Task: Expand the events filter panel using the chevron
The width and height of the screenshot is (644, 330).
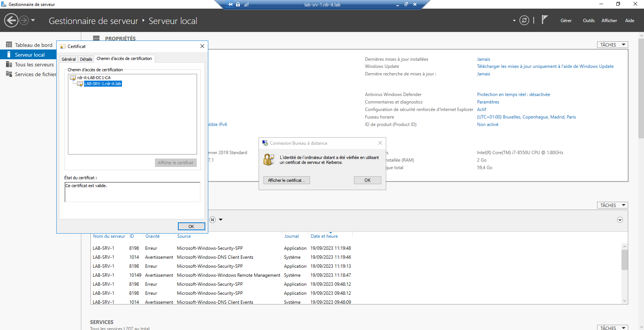Action: (x=620, y=220)
